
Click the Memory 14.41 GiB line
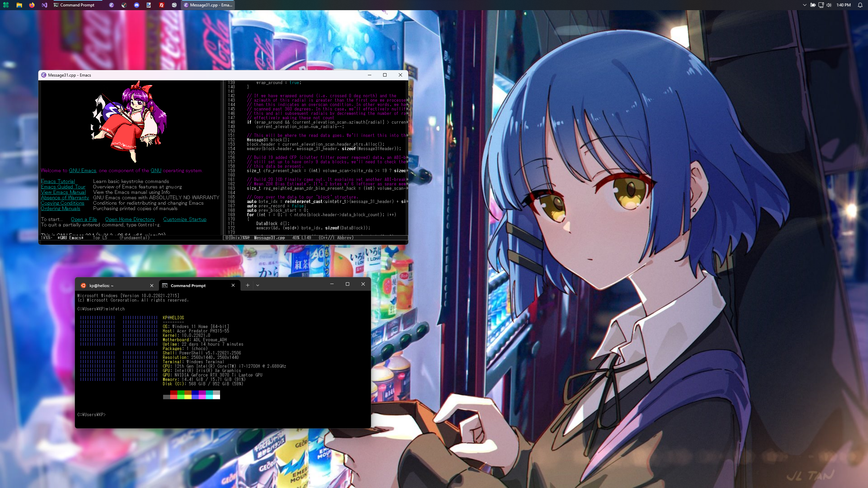point(204,380)
